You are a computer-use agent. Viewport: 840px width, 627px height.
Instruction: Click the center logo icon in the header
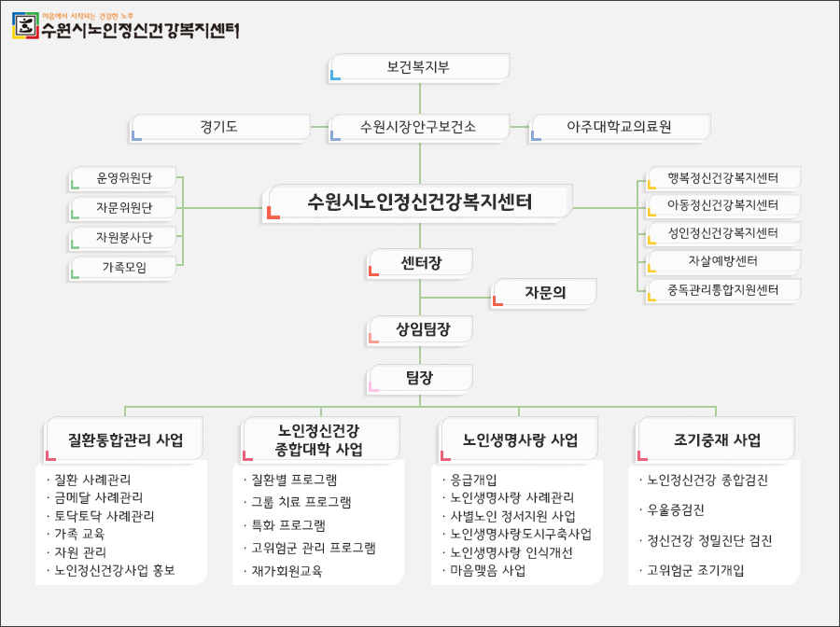click(x=23, y=27)
